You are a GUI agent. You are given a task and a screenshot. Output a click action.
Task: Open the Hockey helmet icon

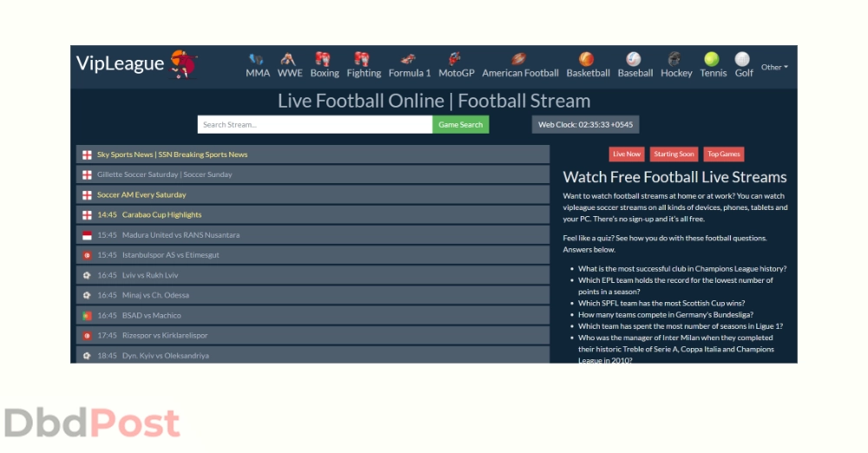point(674,59)
